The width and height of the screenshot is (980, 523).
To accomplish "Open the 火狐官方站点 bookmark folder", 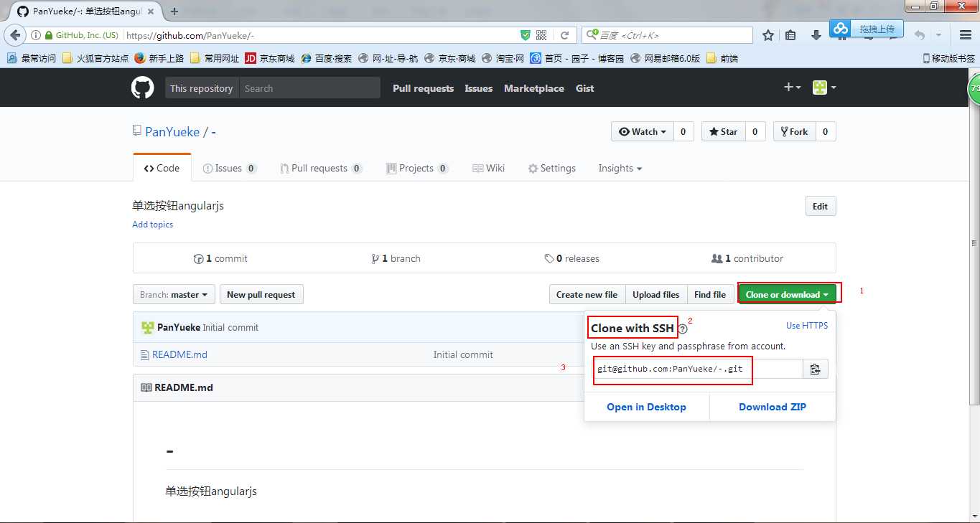I will pyautogui.click(x=95, y=58).
